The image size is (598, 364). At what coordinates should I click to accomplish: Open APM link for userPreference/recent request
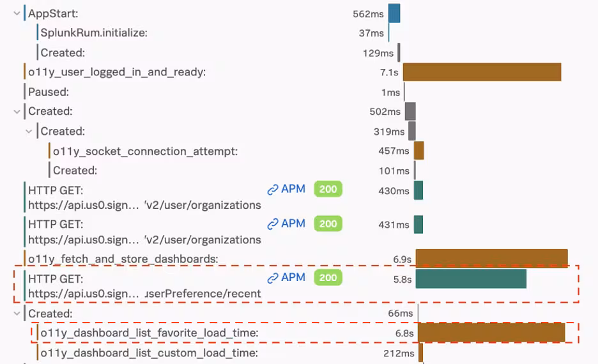pos(286,278)
